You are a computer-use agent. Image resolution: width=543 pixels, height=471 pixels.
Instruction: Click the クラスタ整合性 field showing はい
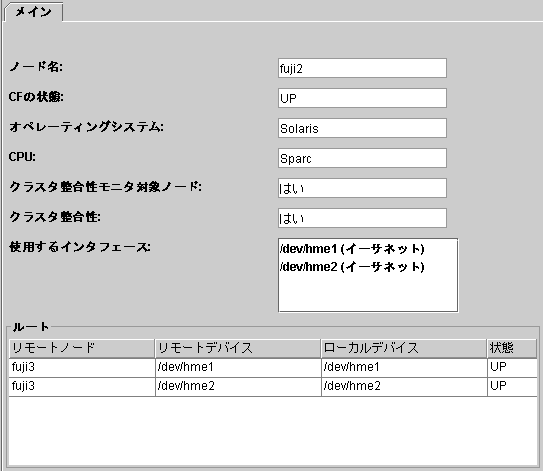[x=362, y=218]
